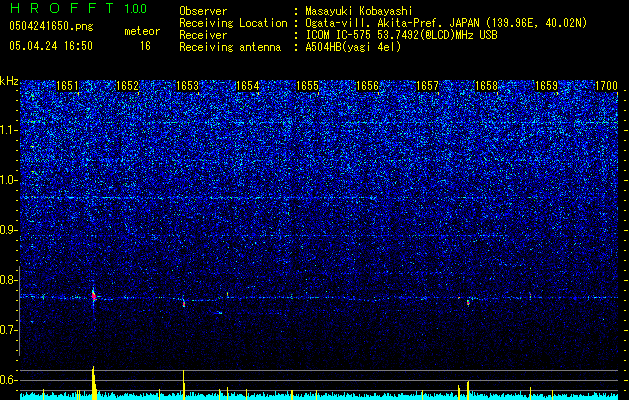This screenshot has width=629, height=400.
Task: Click the tallest yellow intensity spike after 1651
Action: tap(94, 383)
